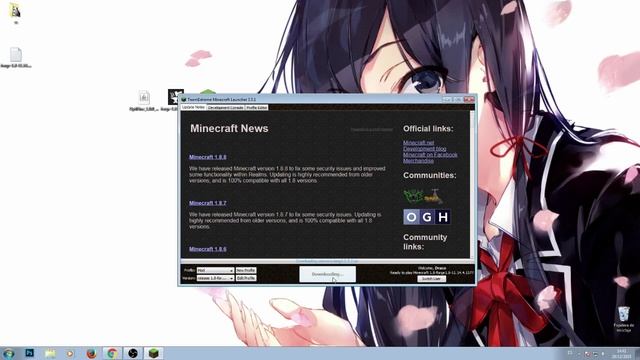Viewport: 640px width, 360px height.
Task: Click the OGH community logo
Action: pyautogui.click(x=427, y=217)
